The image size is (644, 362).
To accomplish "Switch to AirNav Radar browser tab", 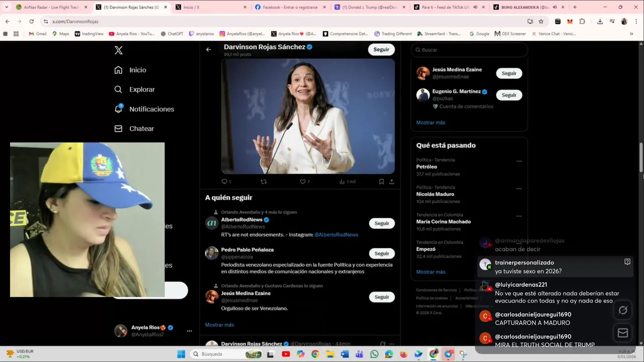I will [51, 7].
